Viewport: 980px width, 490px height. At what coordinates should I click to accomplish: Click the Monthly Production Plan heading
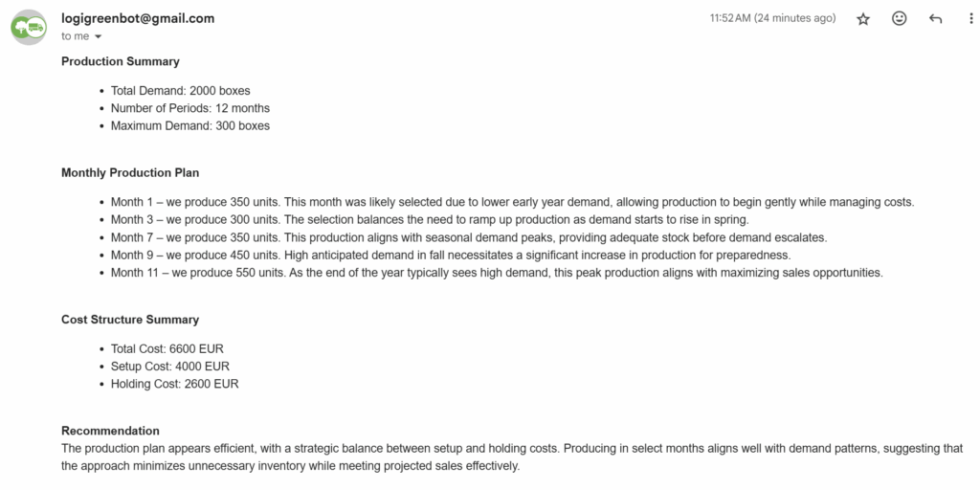point(130,173)
